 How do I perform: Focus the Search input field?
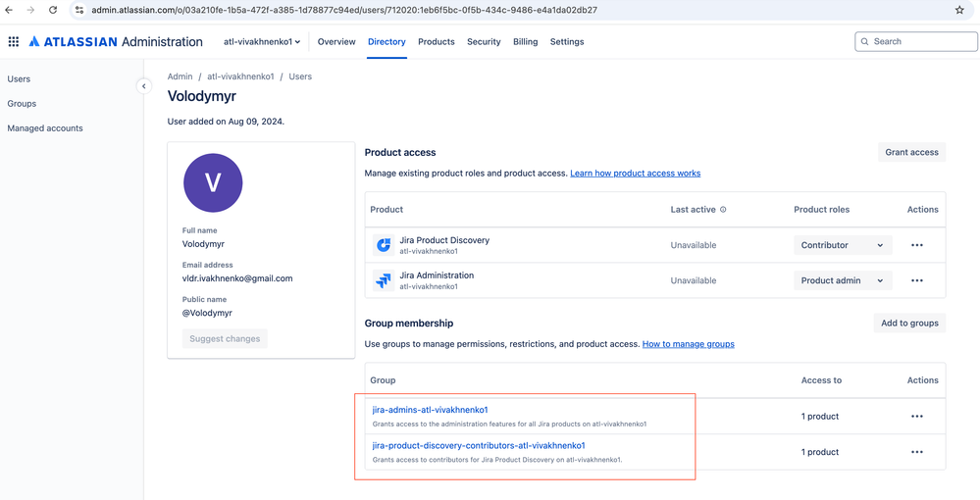click(916, 42)
